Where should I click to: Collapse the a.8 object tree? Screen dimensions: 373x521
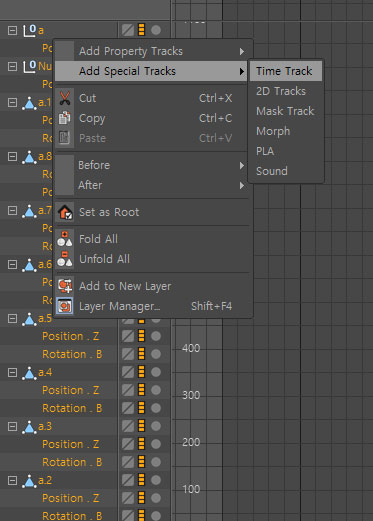(x=12, y=156)
